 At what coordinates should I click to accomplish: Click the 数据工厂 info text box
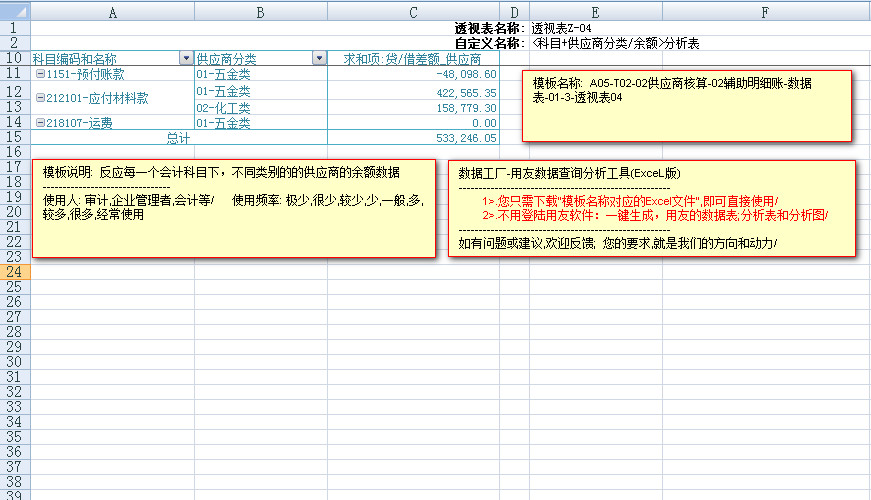(652, 208)
